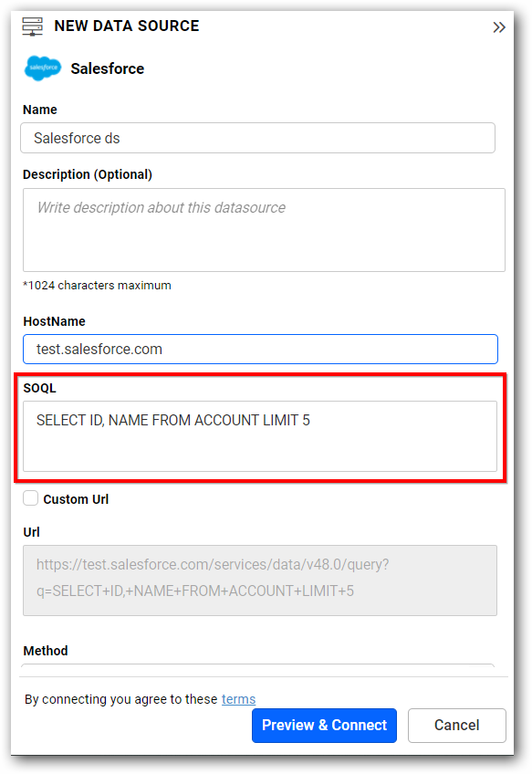This screenshot has height=774, width=532.
Task: Click the NEW DATA SOURCE header title
Action: [x=126, y=26]
